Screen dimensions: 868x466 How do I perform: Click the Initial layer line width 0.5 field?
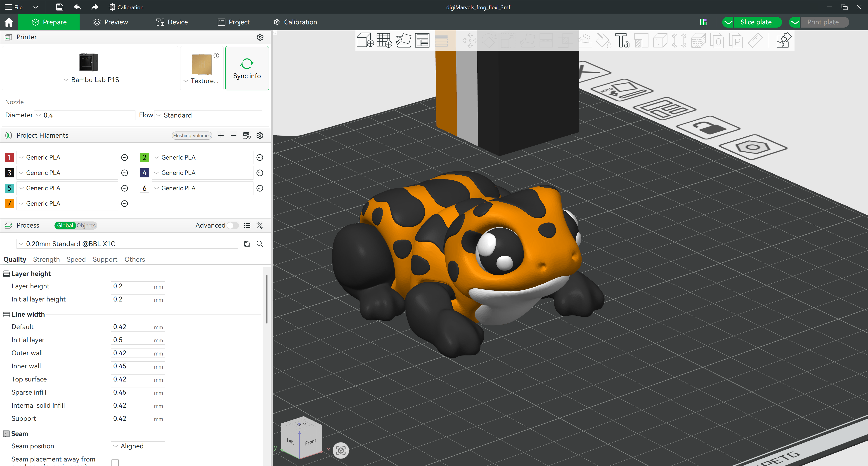[138, 340]
